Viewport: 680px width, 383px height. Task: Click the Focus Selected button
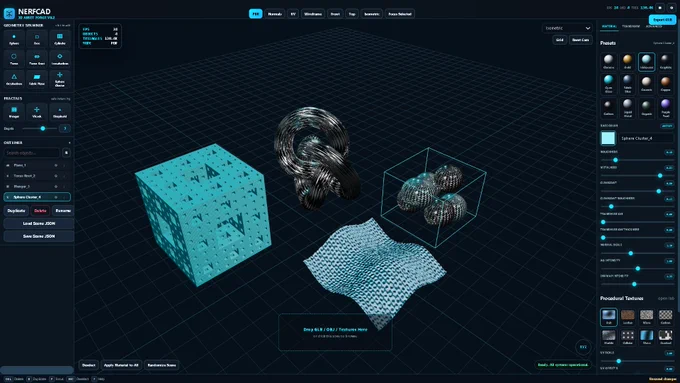pyautogui.click(x=400, y=14)
